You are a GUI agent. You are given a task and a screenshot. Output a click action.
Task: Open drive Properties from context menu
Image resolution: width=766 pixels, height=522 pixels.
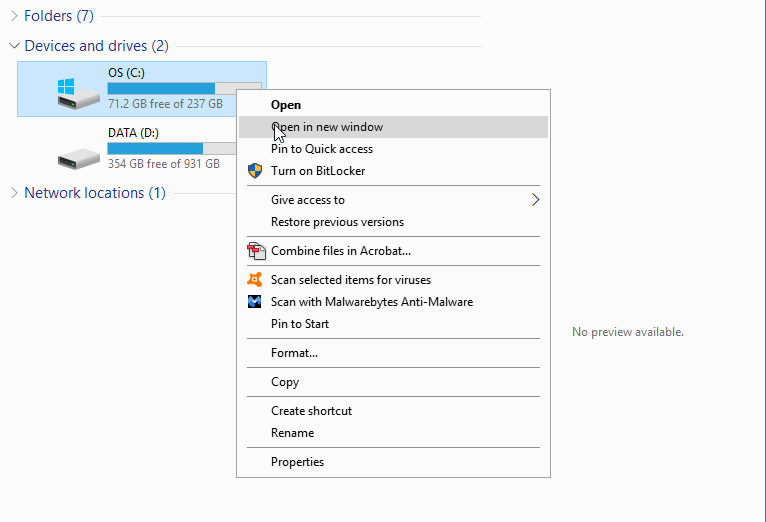coord(297,462)
